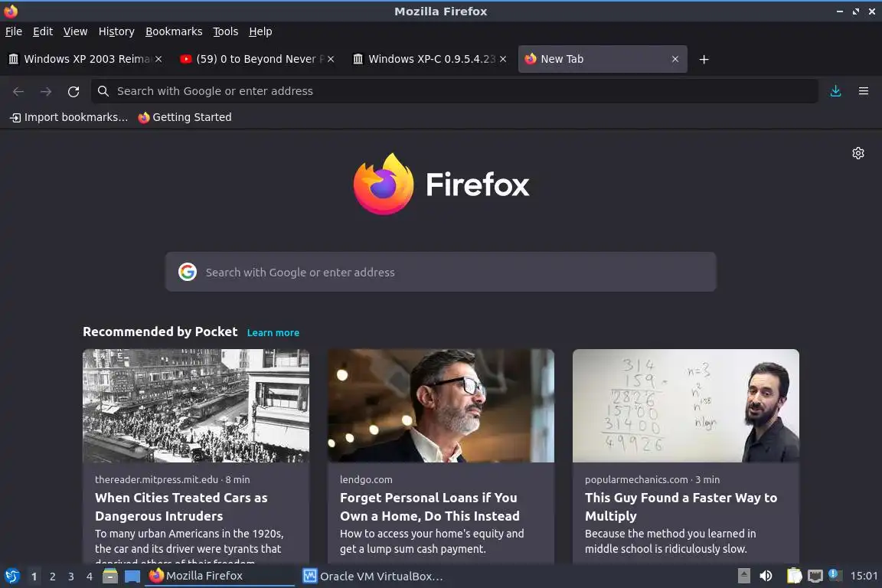Open the File menu
Viewport: 882px width, 588px height.
tap(14, 31)
